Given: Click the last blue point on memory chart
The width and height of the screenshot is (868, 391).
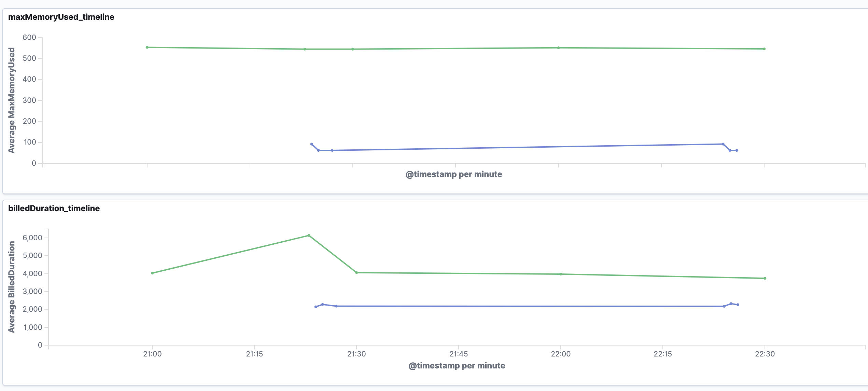Looking at the screenshot, I should [737, 150].
